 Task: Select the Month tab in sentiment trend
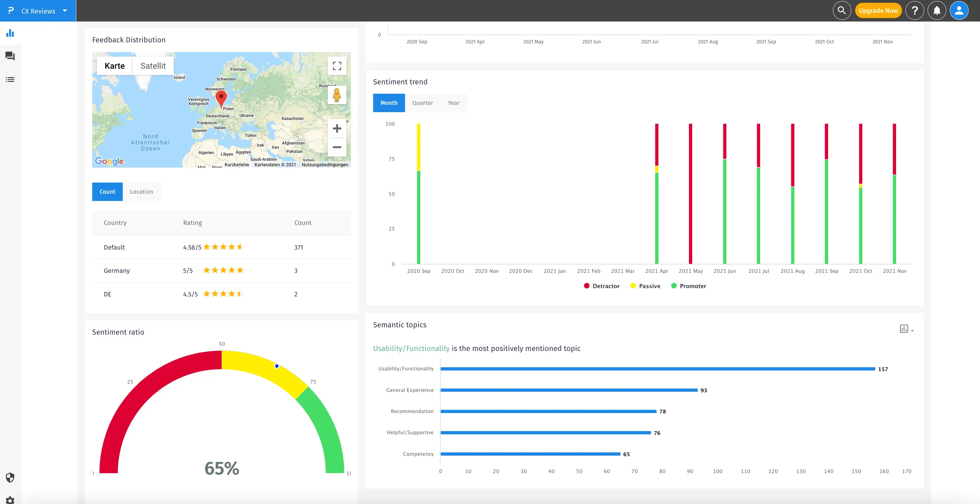[x=389, y=103]
